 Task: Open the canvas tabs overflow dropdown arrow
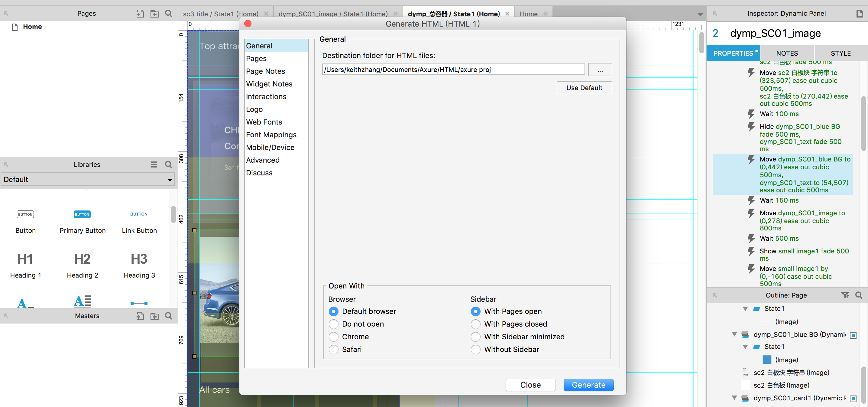click(700, 15)
